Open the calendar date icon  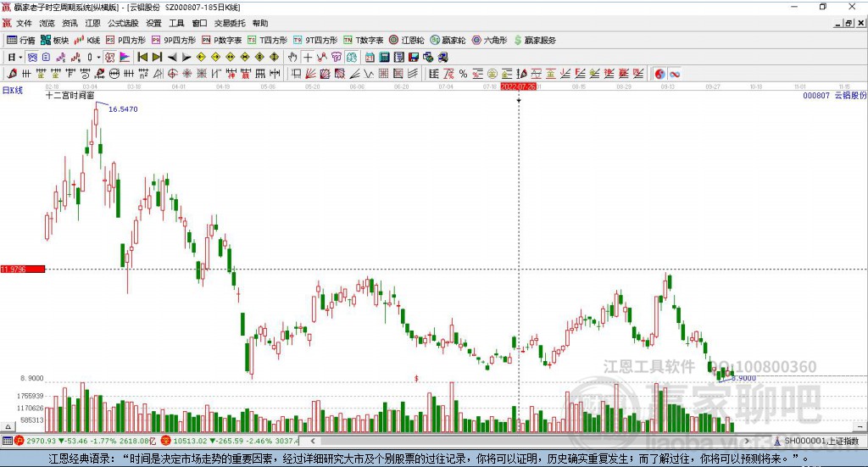tap(370, 57)
